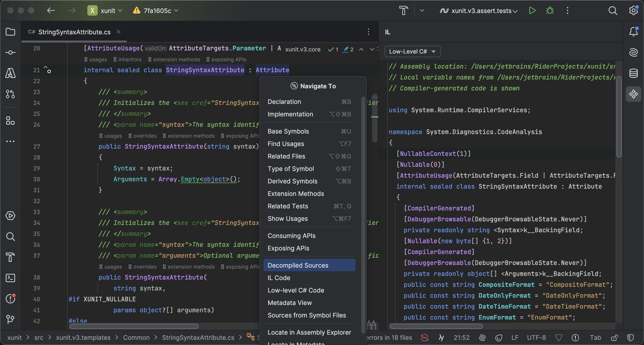Open the Pull Requests sidebar icon

[10, 94]
